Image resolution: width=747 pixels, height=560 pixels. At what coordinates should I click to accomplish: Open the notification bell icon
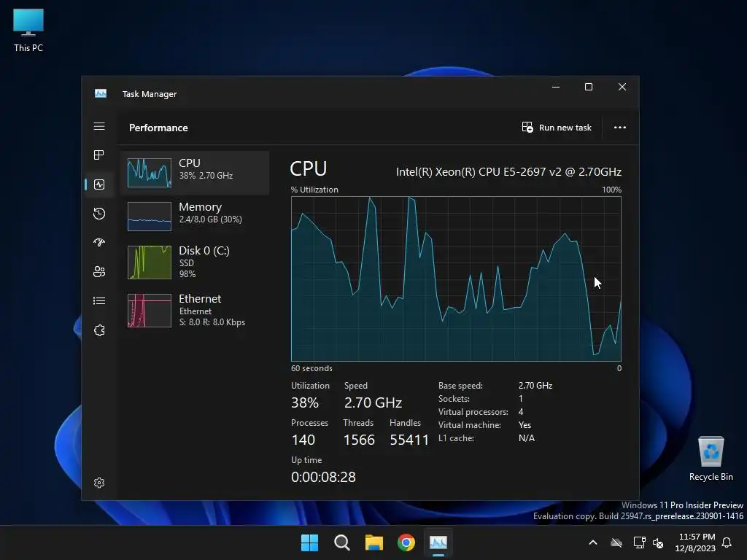(x=727, y=542)
